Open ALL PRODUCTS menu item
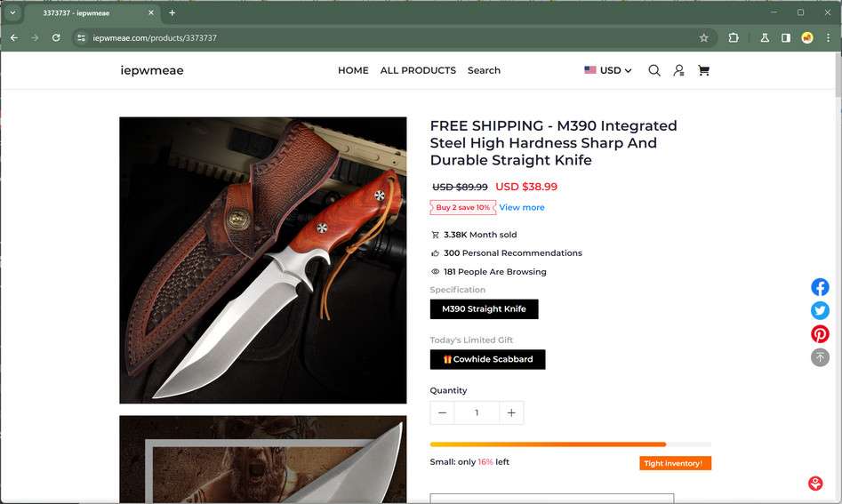Viewport: 842px width, 504px height. click(418, 70)
